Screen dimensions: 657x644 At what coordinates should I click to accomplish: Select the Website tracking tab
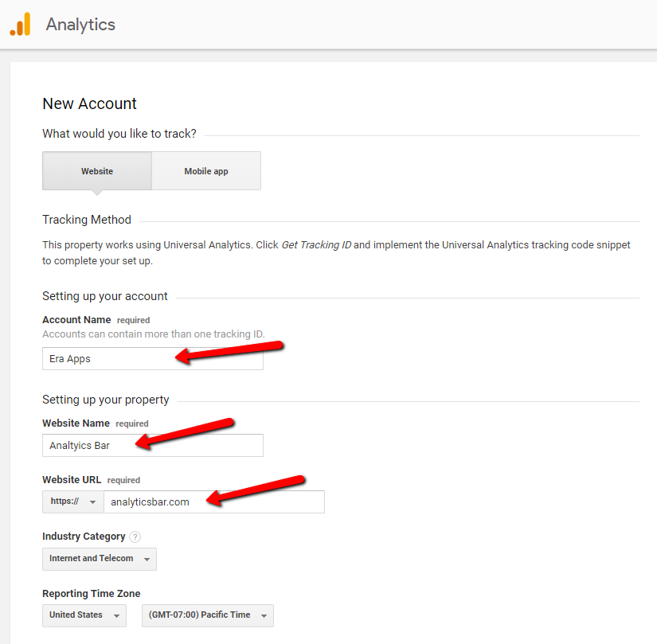(x=97, y=171)
